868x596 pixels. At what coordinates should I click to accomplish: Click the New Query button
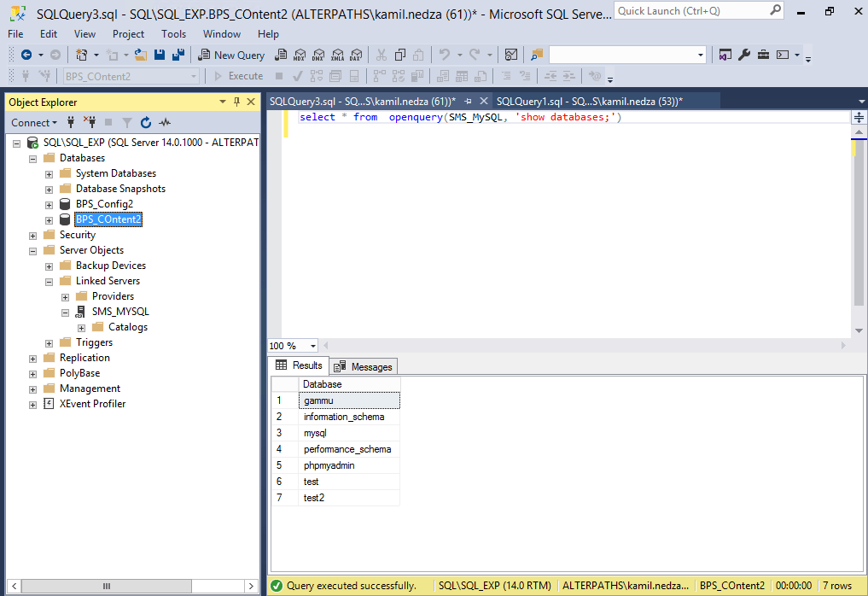click(x=230, y=55)
